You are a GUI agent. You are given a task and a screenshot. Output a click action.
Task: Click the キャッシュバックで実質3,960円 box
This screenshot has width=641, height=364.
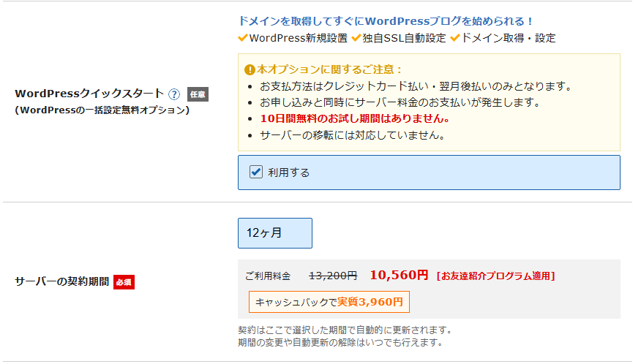(329, 301)
